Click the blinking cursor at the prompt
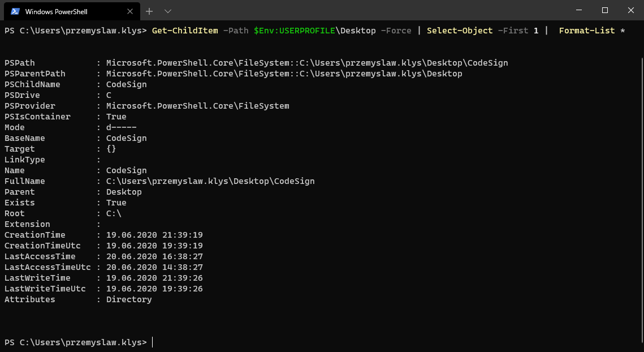Viewport: 644px width, 352px height. point(152,342)
